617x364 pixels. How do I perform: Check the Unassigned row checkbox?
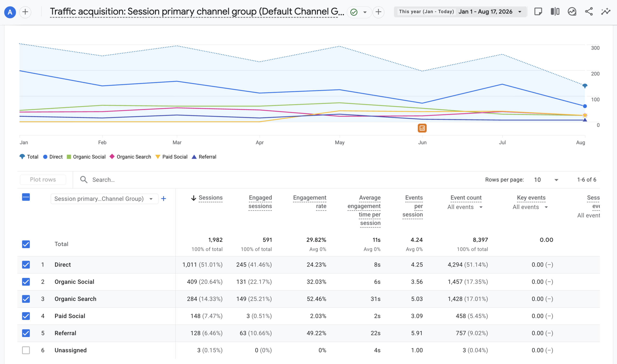click(26, 350)
